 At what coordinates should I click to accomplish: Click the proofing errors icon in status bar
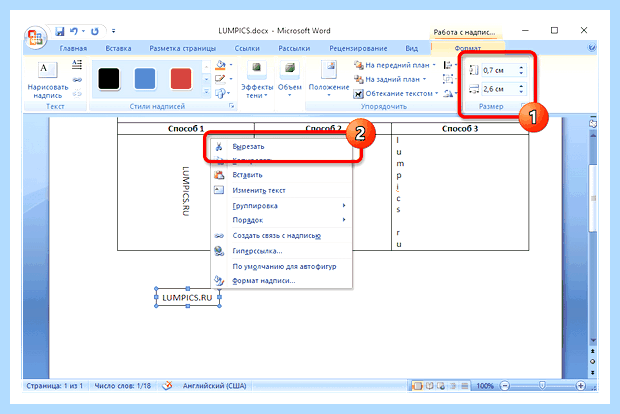167,385
